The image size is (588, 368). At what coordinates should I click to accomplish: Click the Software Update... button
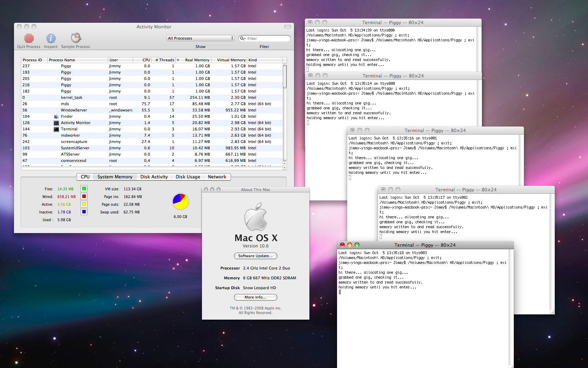pos(255,256)
